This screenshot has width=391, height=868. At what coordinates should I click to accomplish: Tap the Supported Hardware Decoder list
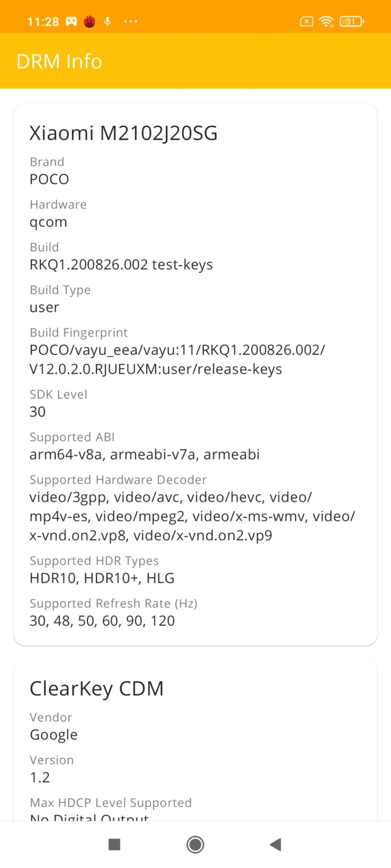(x=192, y=516)
